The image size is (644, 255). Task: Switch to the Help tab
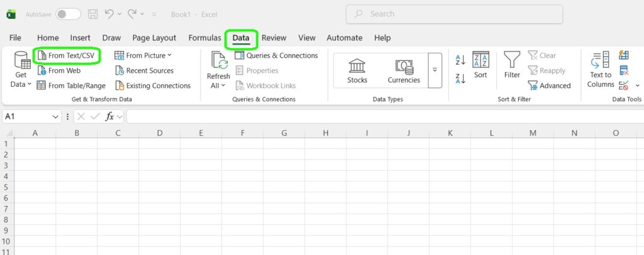[x=382, y=38]
